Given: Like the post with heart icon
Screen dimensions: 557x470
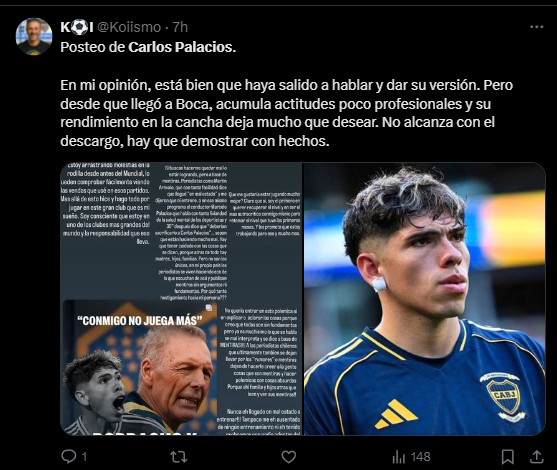Looking at the screenshot, I should [x=288, y=457].
